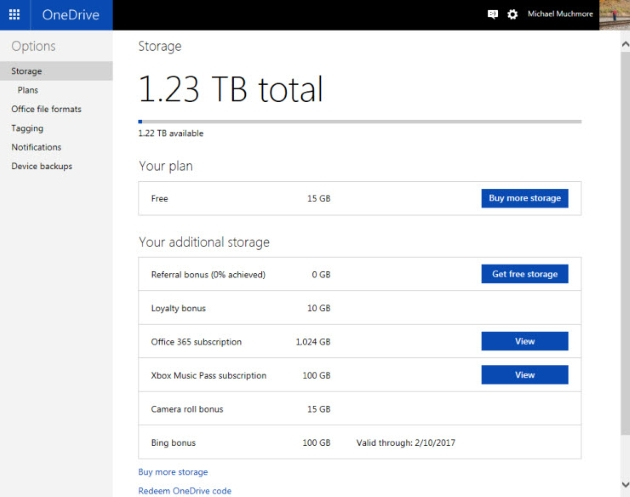630x497 pixels.
Task: View the Office 365 subscription details
Action: [x=524, y=341]
